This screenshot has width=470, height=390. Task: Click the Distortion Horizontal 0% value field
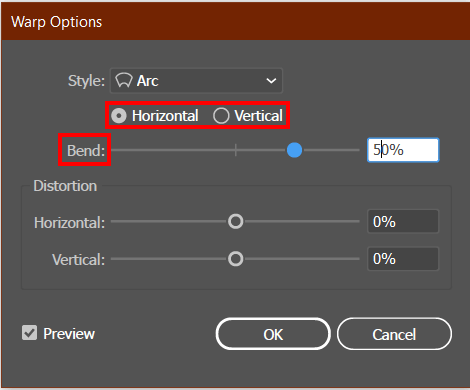(x=403, y=221)
